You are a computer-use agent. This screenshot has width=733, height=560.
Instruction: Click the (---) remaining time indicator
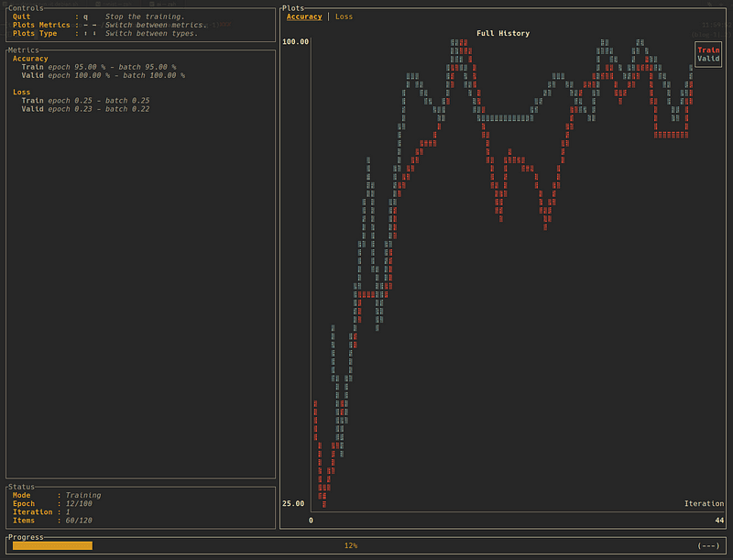point(708,545)
